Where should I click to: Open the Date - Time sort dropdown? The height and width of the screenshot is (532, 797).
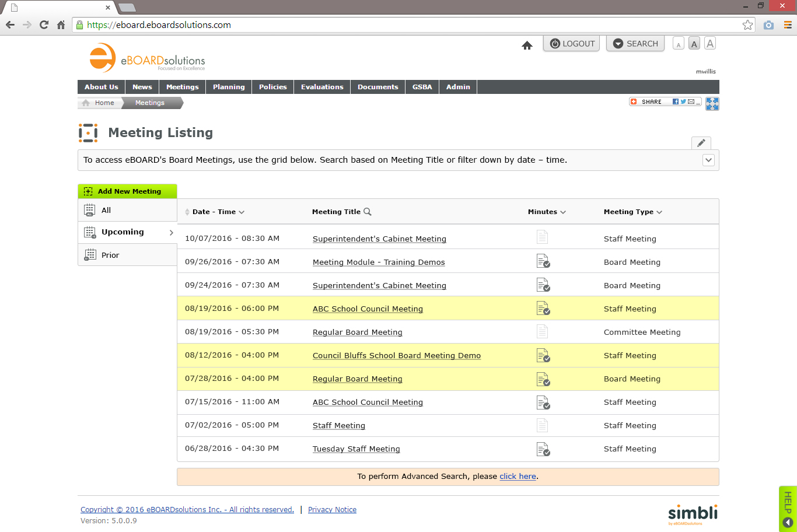pyautogui.click(x=240, y=212)
